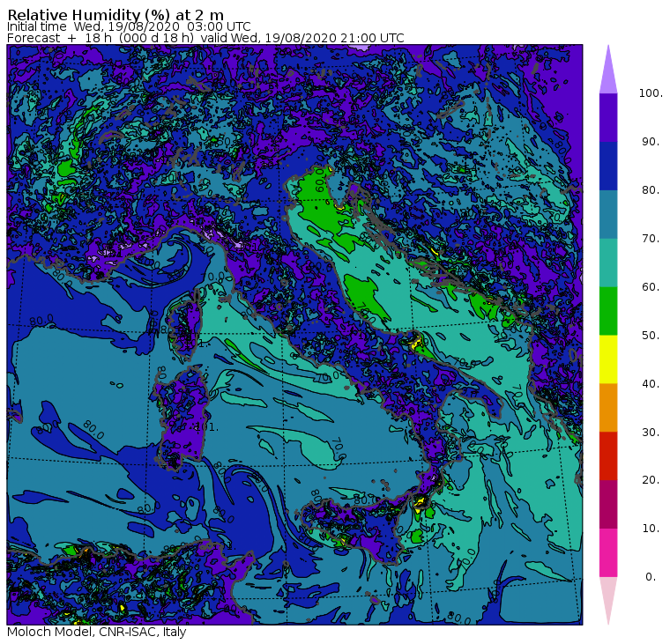Click the 20. label on the color scale
Screen dimensions: 670x644
tap(651, 480)
